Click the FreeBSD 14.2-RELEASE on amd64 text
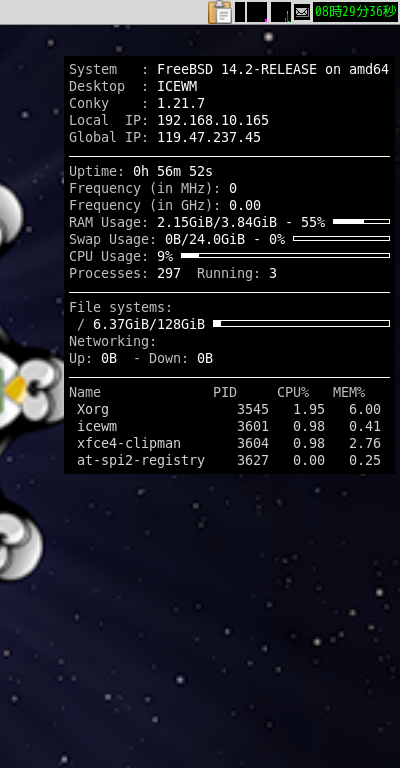 273,70
